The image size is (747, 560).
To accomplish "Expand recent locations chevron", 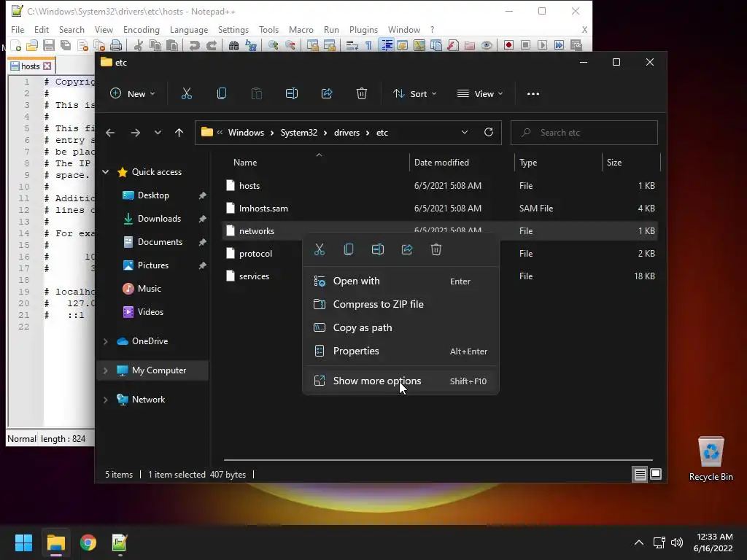I will pyautogui.click(x=158, y=133).
